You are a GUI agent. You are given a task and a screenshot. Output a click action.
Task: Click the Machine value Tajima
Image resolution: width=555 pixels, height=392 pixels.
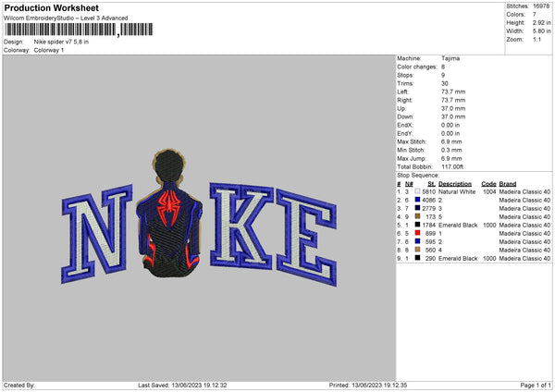pos(450,58)
